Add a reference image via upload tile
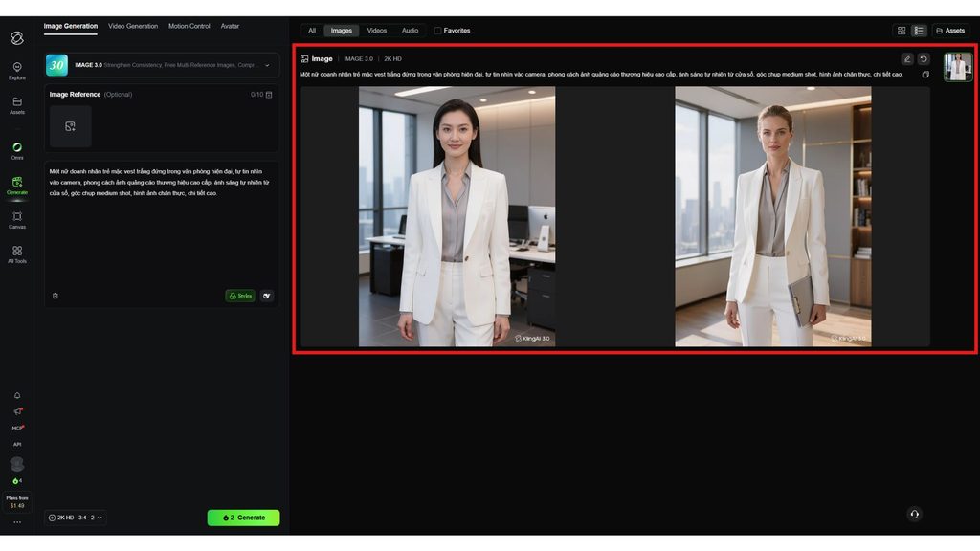 (x=70, y=126)
